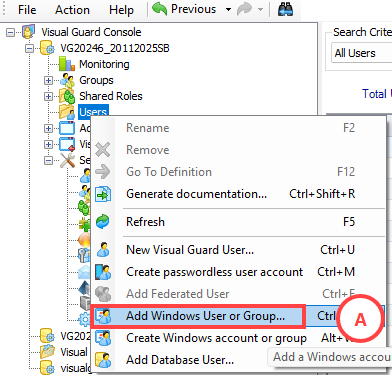Collapse the tools node starting with Se
392x375 pixels.
click(49, 160)
